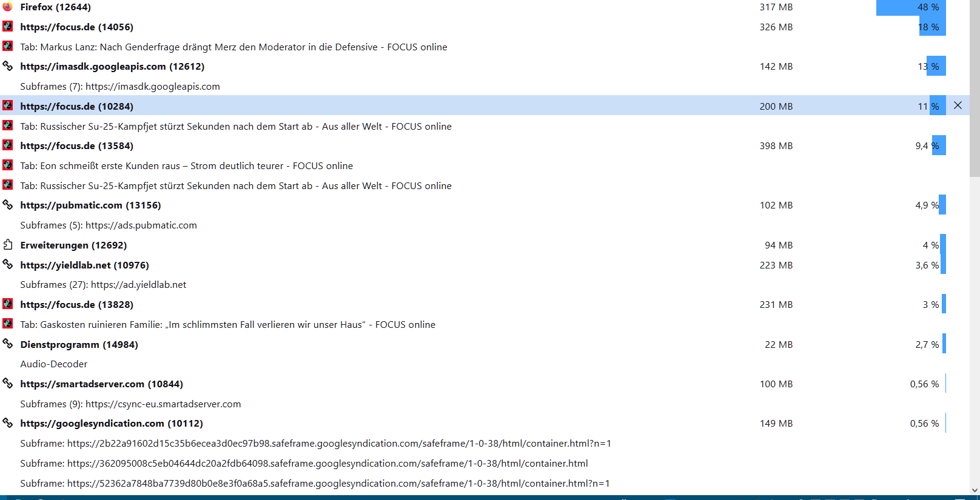Viewport: 980px width, 500px height.
Task: Click the Audio-Decoder row
Action: click(x=54, y=364)
